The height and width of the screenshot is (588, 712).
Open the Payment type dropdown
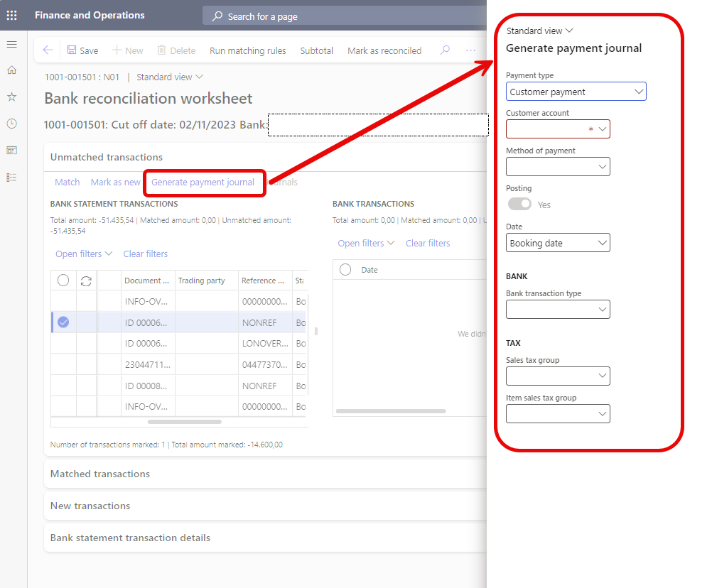click(576, 91)
